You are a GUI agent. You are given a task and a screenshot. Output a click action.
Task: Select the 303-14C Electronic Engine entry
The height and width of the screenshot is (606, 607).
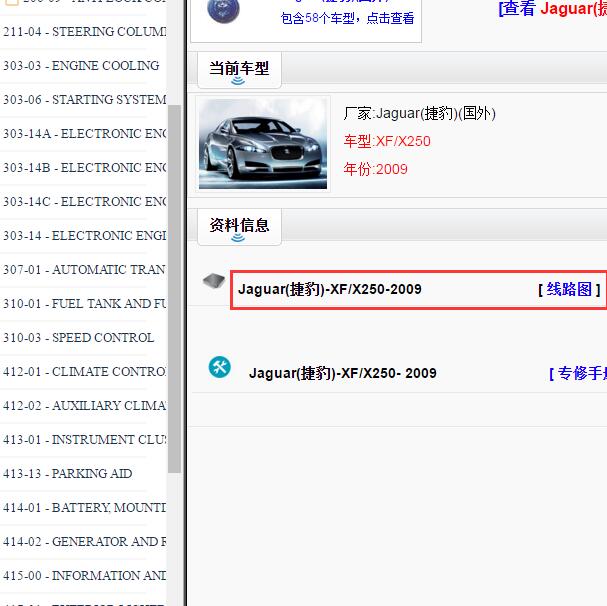(x=85, y=202)
